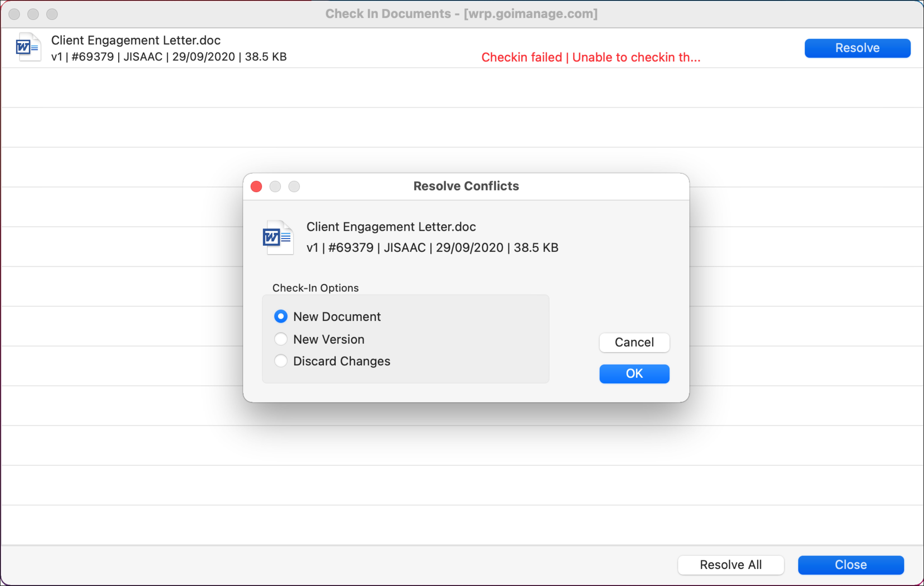Select Client Engagement Letter.doc in the list
The width and height of the screenshot is (924, 586).
(135, 40)
